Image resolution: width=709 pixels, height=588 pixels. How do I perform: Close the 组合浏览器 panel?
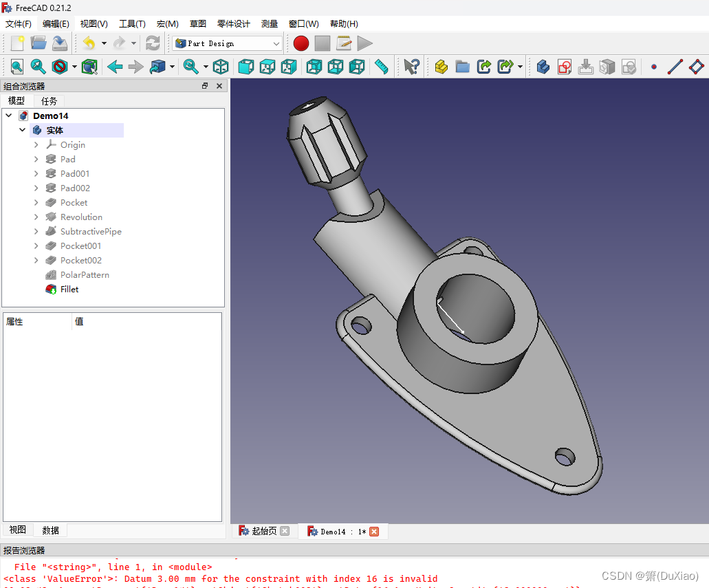(219, 86)
